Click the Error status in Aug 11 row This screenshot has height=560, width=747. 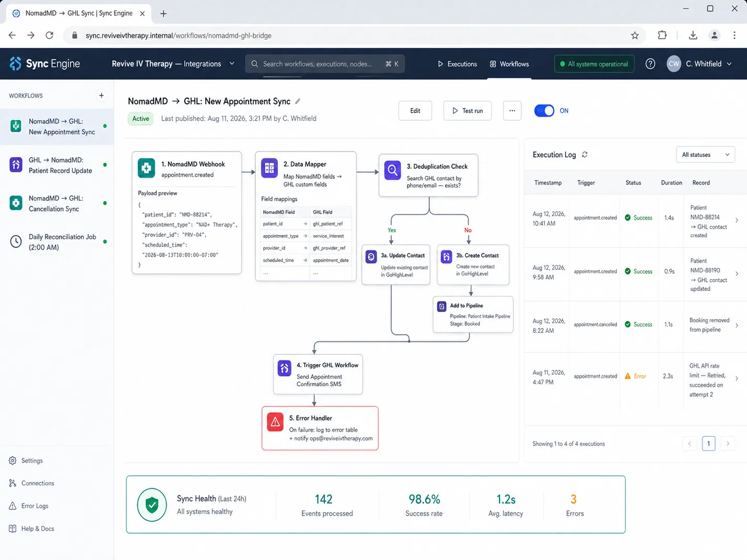pos(636,376)
